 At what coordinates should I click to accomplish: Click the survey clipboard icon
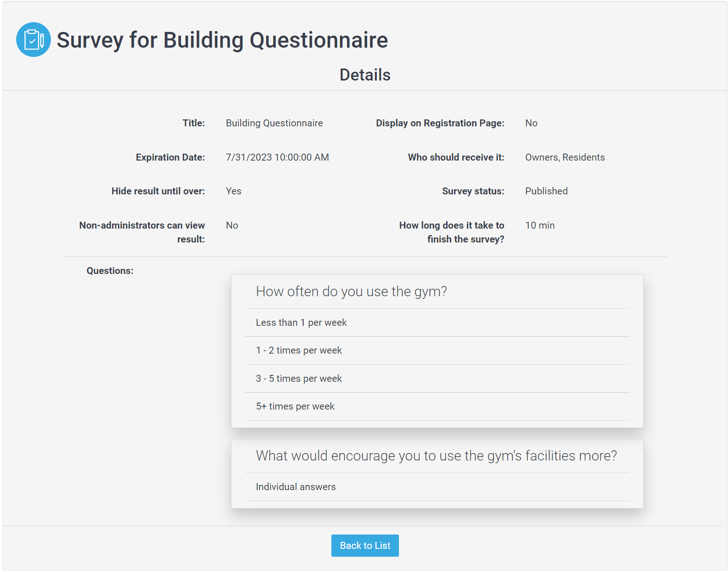33,40
